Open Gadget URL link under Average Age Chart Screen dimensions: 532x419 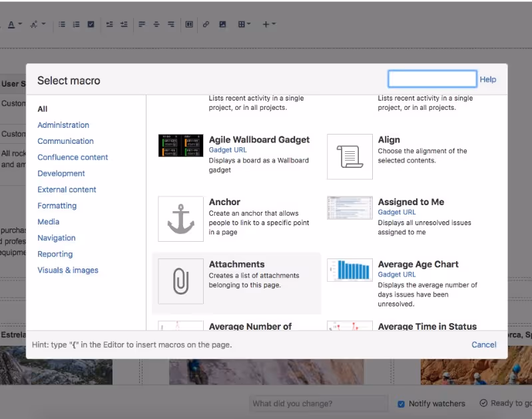click(x=397, y=274)
